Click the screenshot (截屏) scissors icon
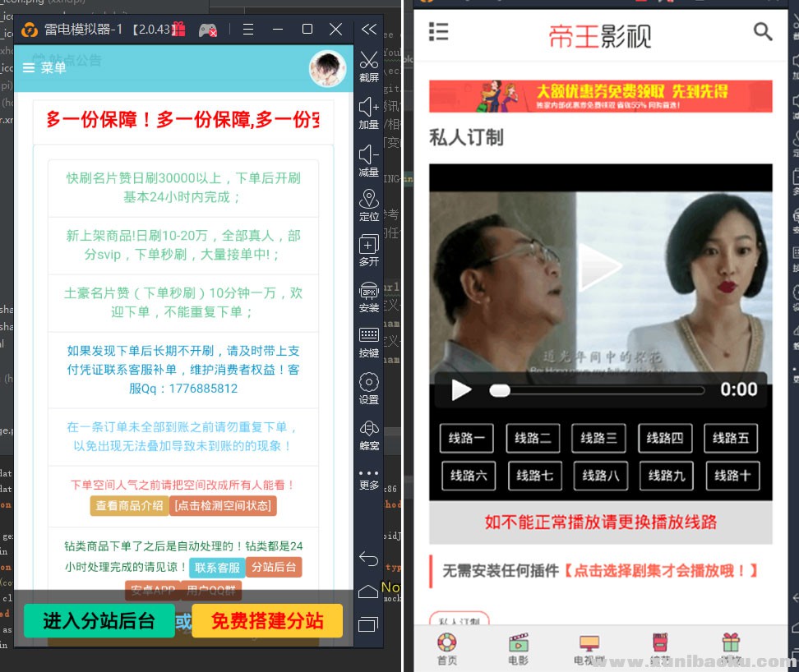This screenshot has width=799, height=672. click(x=369, y=61)
